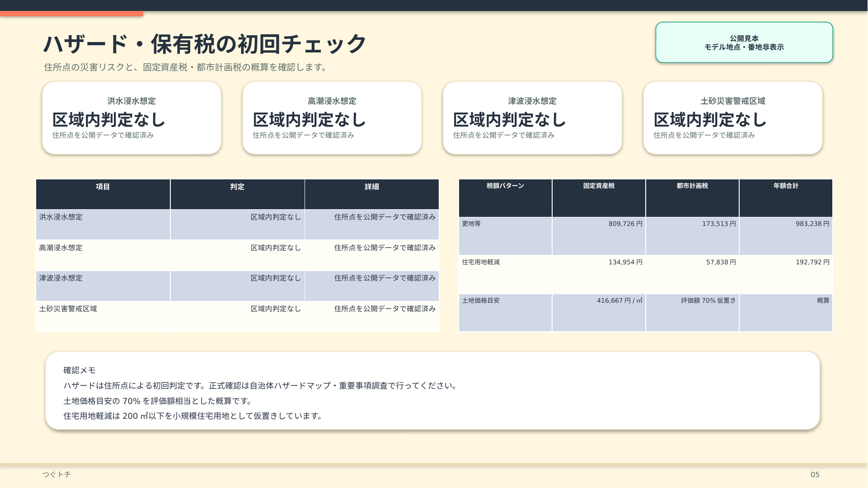Click detail cell of 津波浸水想定 table row
Image resolution: width=868 pixels, height=488 pixels.
coord(372,286)
